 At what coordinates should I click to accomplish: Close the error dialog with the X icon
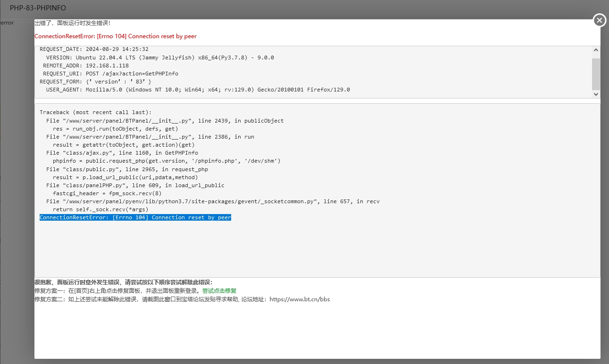tap(600, 20)
